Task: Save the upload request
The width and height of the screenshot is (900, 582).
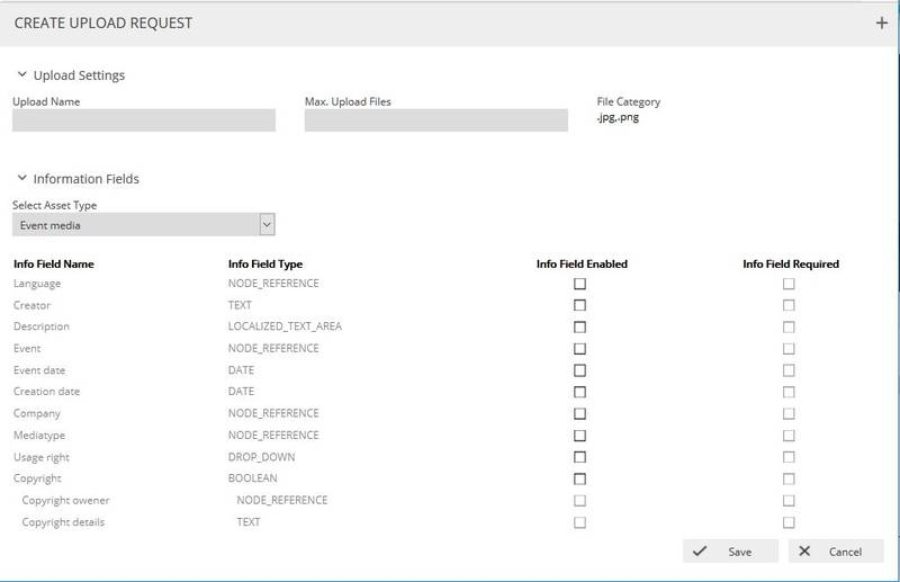Action: pyautogui.click(x=730, y=551)
